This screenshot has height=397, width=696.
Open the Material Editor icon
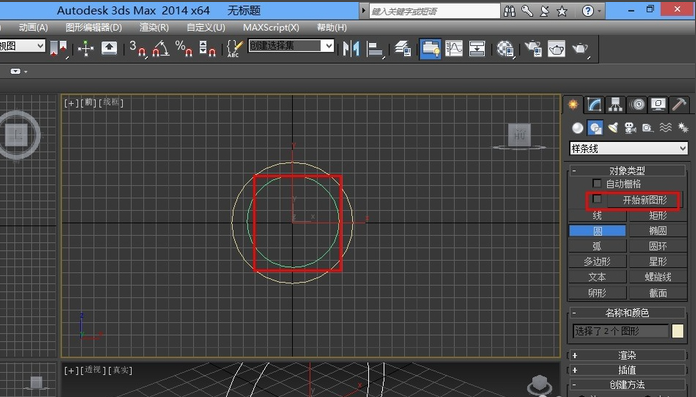(x=505, y=49)
